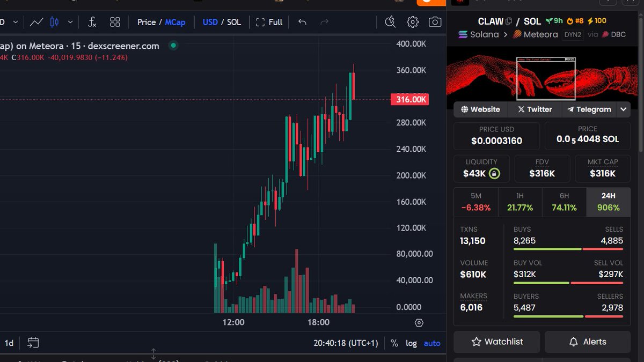This screenshot has width=644, height=362.
Task: Click the FDV $316K box
Action: (x=542, y=168)
